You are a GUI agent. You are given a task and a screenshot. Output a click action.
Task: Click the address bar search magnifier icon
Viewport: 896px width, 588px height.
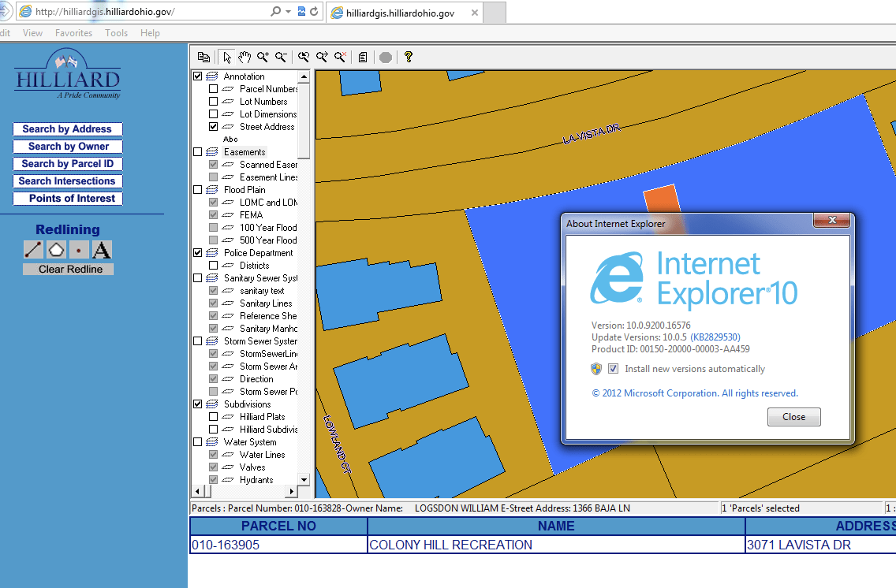275,11
